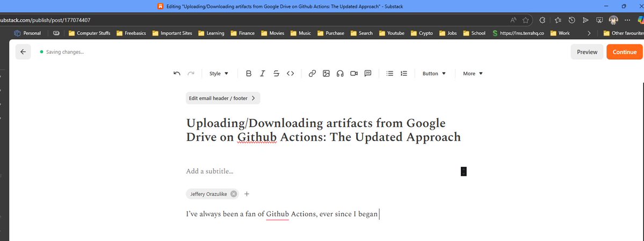The image size is (644, 241).
Task: Open Edit email header / footer
Action: pos(222,98)
